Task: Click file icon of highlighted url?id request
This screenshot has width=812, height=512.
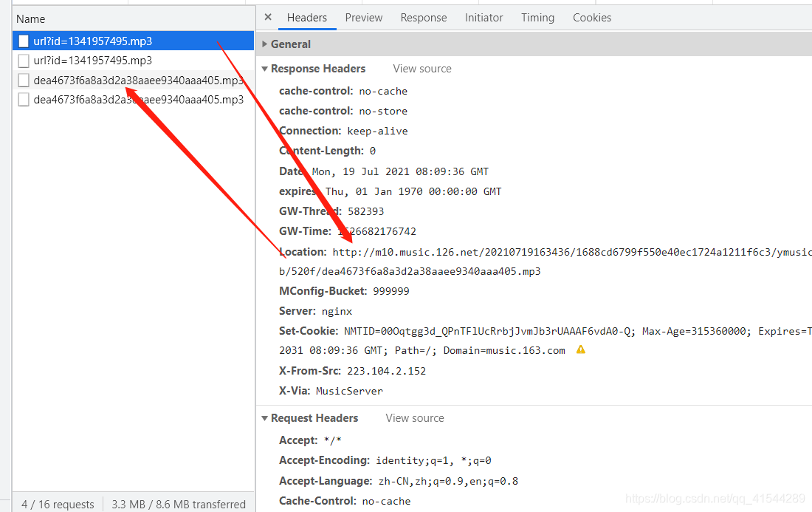Action: (24, 41)
